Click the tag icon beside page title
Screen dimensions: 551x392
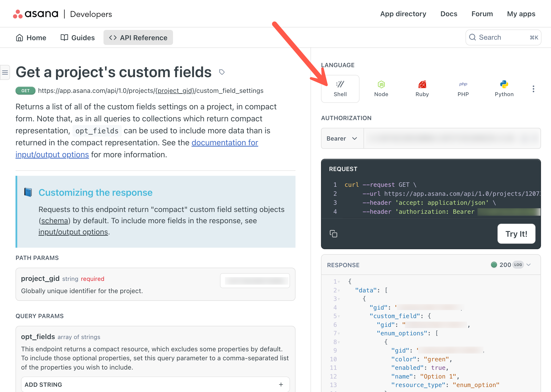222,72
